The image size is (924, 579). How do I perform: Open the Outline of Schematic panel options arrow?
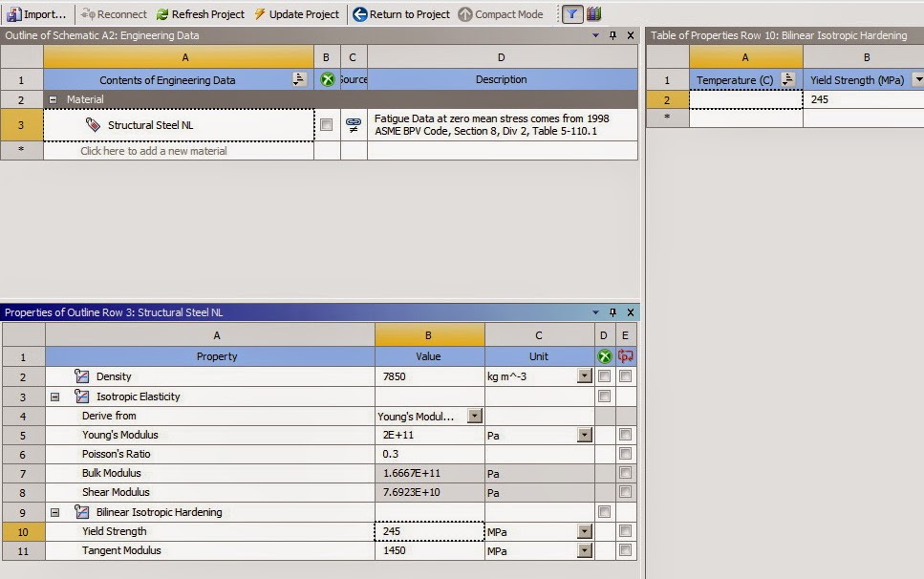pyautogui.click(x=595, y=35)
